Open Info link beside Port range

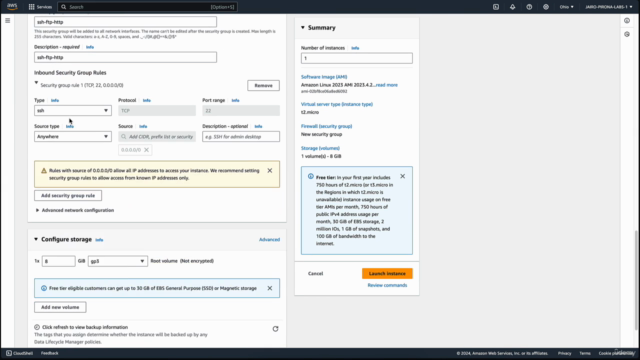tap(236, 100)
